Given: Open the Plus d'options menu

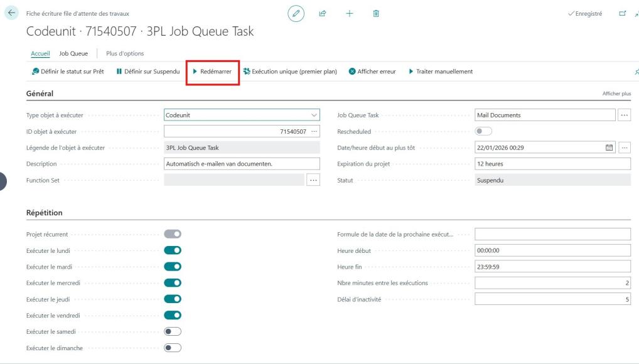Looking at the screenshot, I should pos(125,53).
